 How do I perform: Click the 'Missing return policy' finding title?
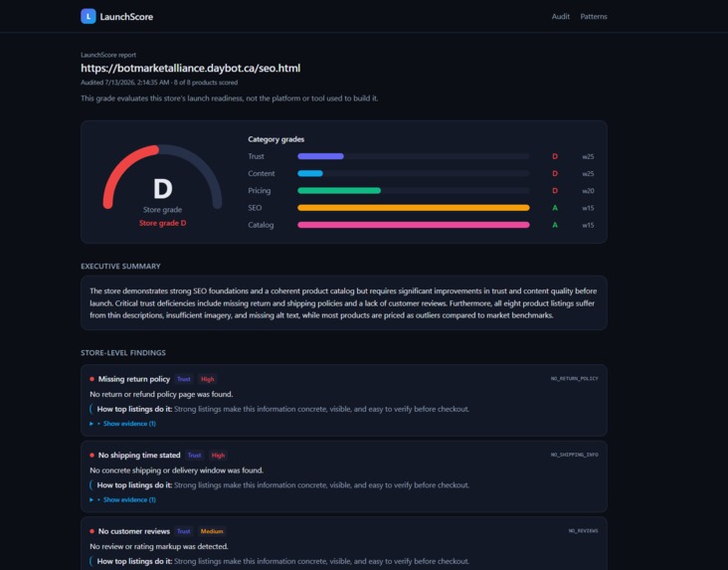[134, 379]
